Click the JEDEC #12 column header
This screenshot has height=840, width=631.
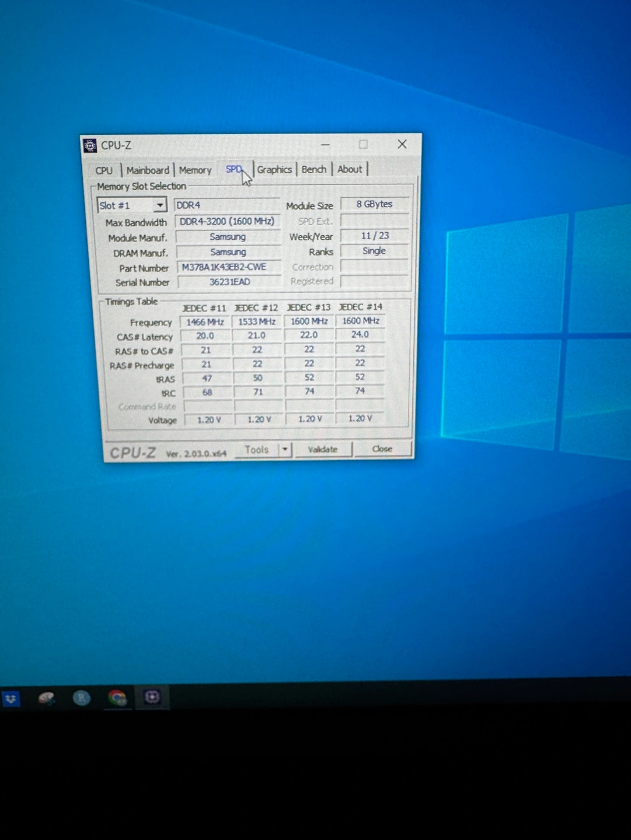click(x=256, y=307)
